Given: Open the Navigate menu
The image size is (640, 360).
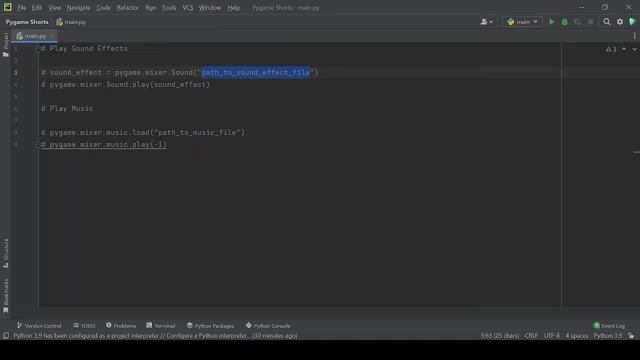Looking at the screenshot, I should 78,8.
